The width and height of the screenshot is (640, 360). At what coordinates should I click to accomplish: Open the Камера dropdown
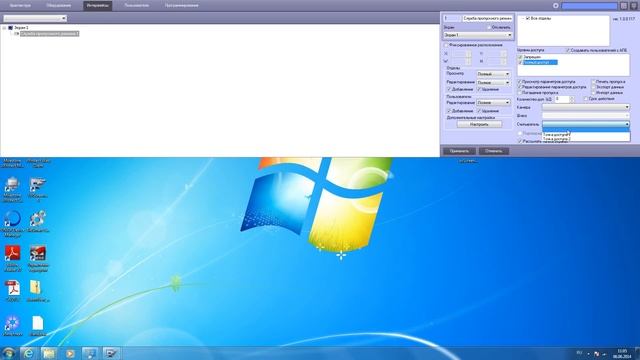coord(586,107)
